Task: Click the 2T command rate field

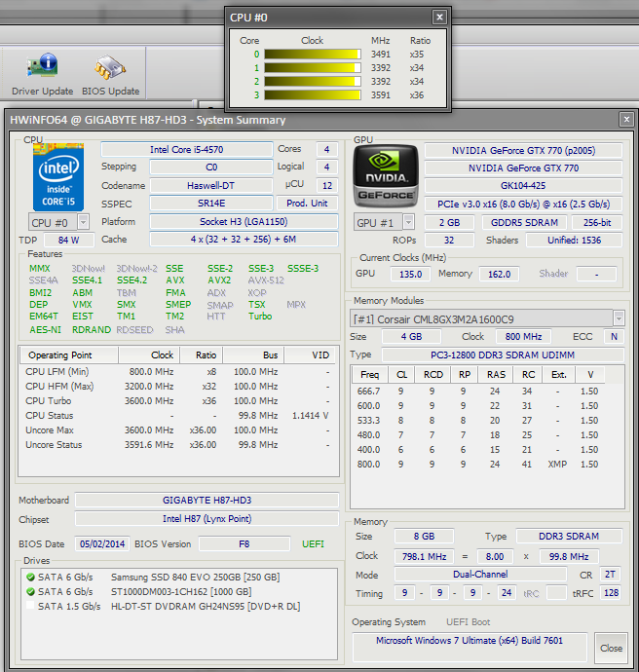Action: pos(610,575)
